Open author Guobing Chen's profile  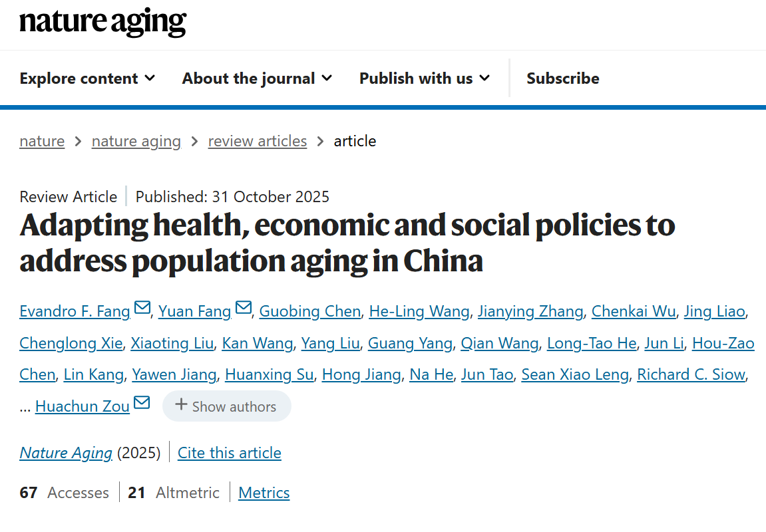(x=310, y=311)
